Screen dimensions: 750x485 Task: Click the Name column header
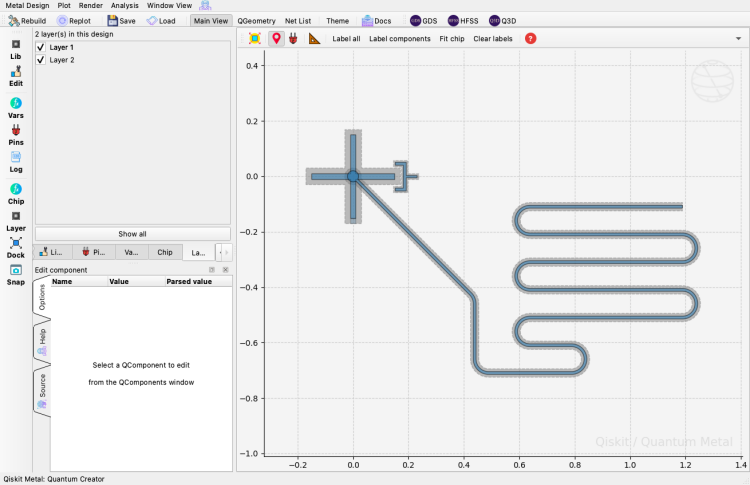coord(79,281)
